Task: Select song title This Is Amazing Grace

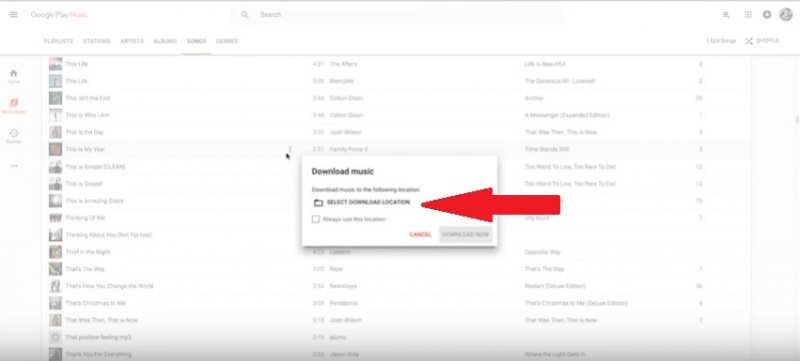Action: 94,201
